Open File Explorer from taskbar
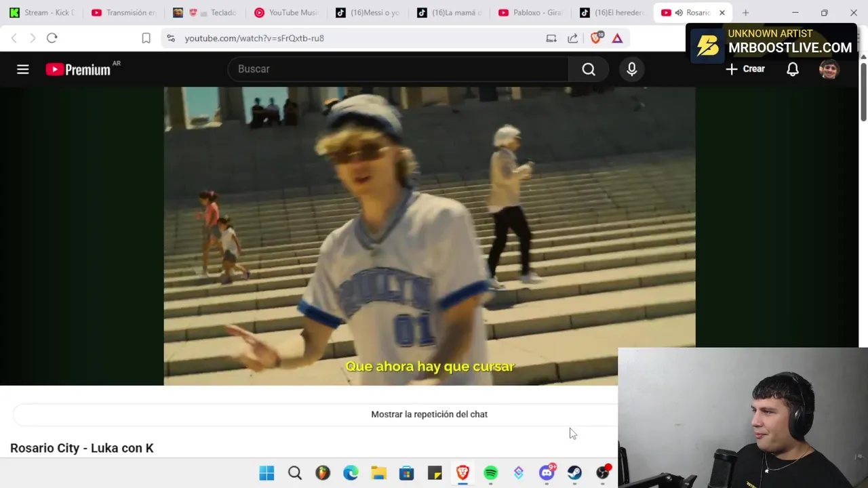The height and width of the screenshot is (488, 868). pos(378,473)
